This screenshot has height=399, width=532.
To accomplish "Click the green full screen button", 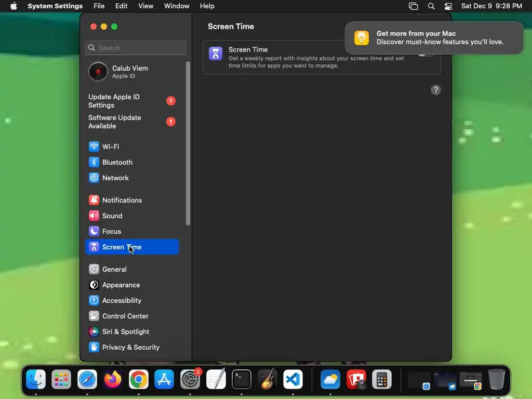I will [114, 26].
